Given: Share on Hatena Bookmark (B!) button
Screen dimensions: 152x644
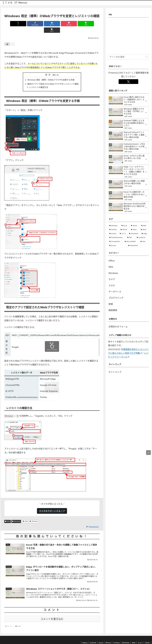Looking at the screenshot, I should pyautogui.click(x=52, y=23).
